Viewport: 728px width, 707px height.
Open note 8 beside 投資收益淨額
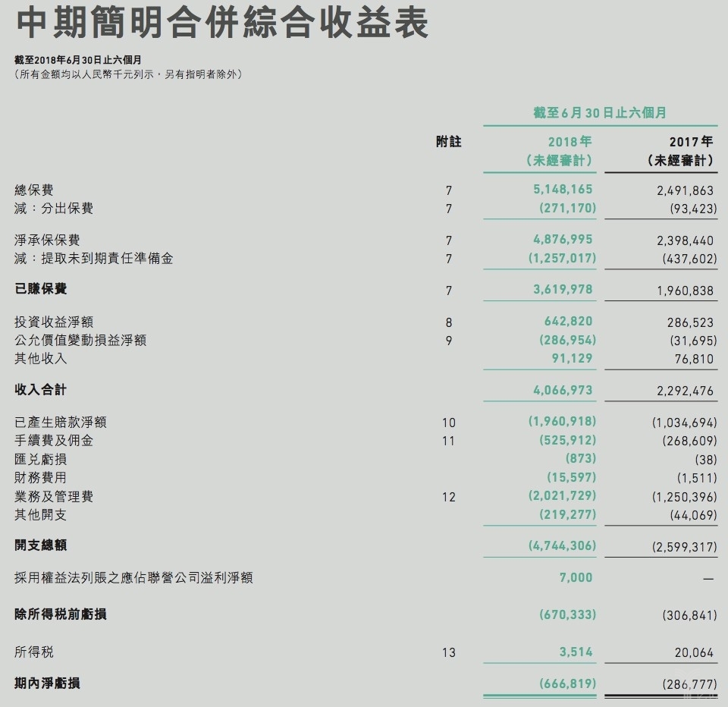(449, 321)
